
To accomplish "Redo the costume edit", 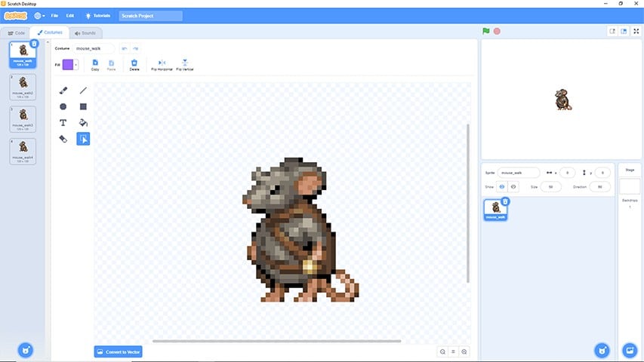I will [x=136, y=48].
